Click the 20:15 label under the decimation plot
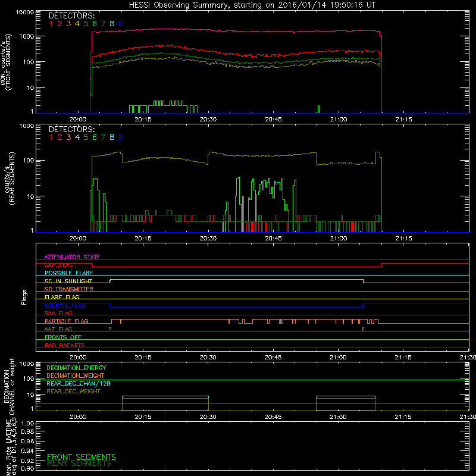The height and width of the screenshot is (476, 476). (143, 417)
